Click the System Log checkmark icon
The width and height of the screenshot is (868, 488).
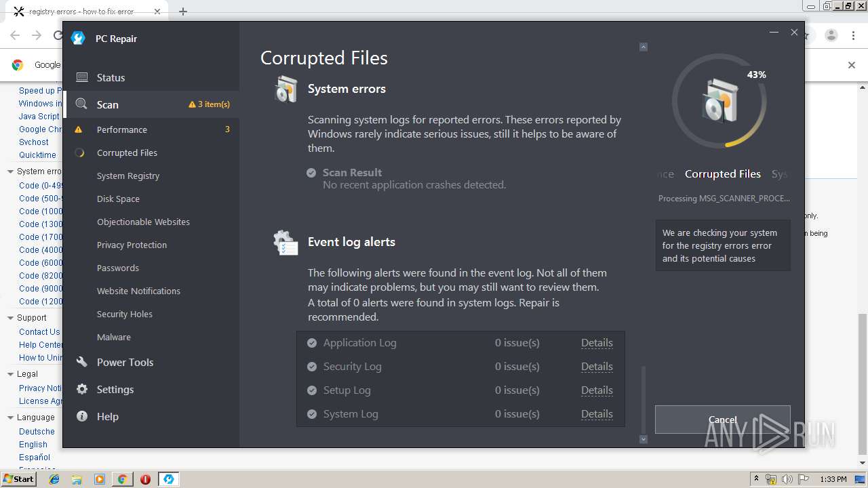pyautogui.click(x=312, y=414)
